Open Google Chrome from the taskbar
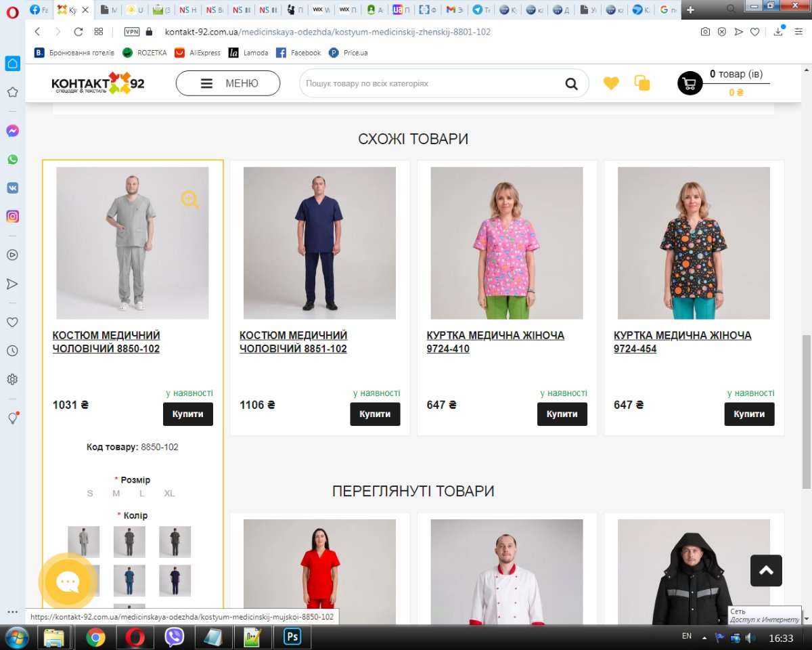The image size is (812, 650). (x=95, y=637)
